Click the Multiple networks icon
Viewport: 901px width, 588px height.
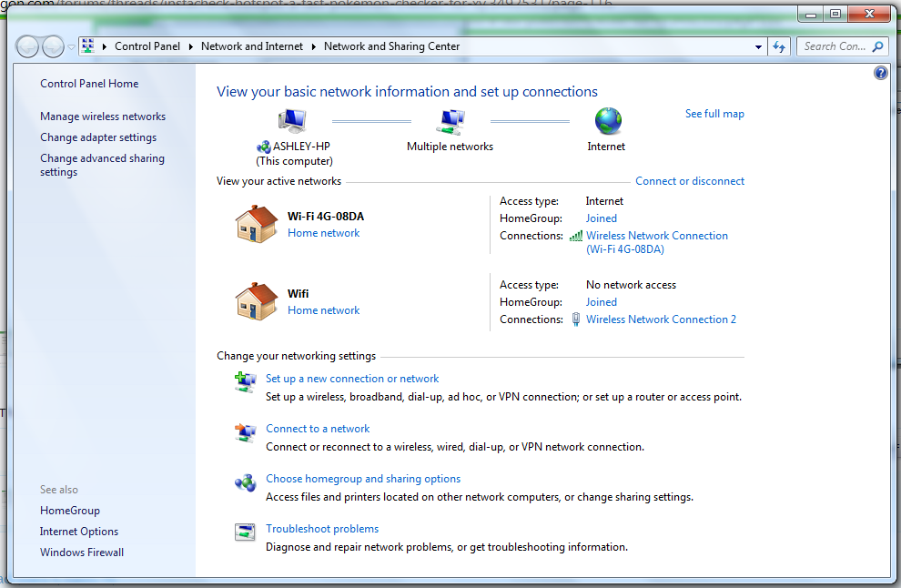click(x=450, y=120)
